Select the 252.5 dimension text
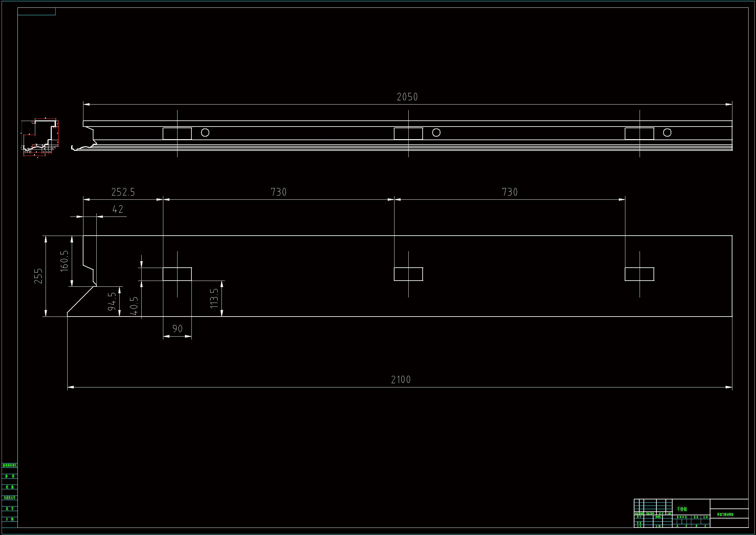Viewport: 756px width, 535px height. [x=123, y=192]
